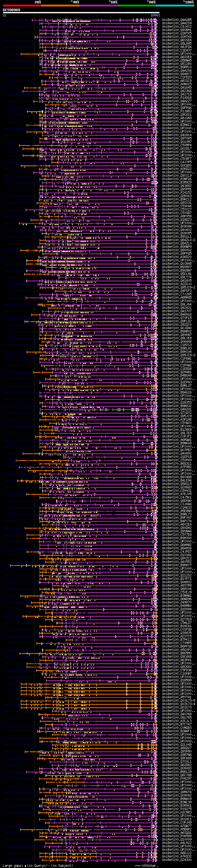Image resolution: width=197 pixels, height=868 pixels.
Task: Open last hit UniRef100_O24300
Action: click(177, 860)
